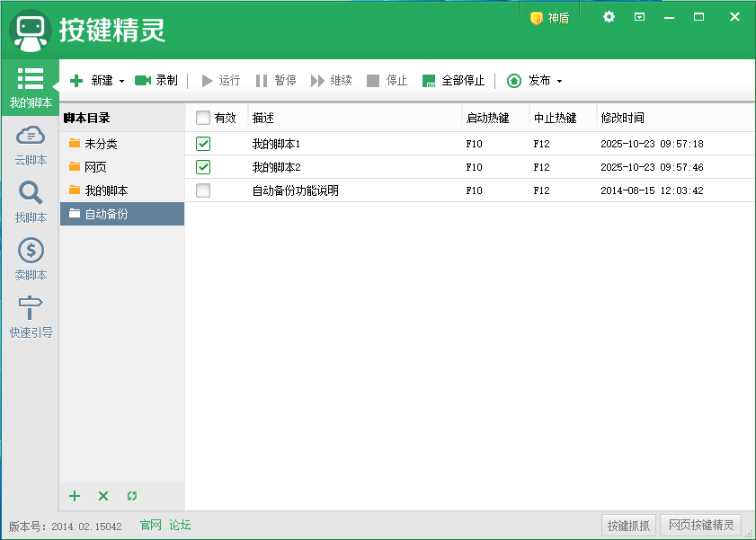Toggle the select-all checkbox in the header
Screen dimensions: 756x540
coord(203,118)
